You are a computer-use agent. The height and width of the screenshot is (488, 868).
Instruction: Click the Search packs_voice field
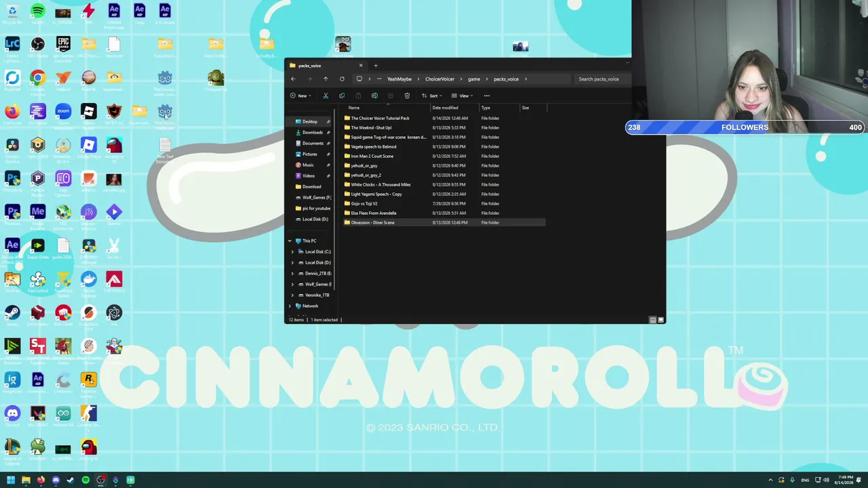pyautogui.click(x=602, y=79)
